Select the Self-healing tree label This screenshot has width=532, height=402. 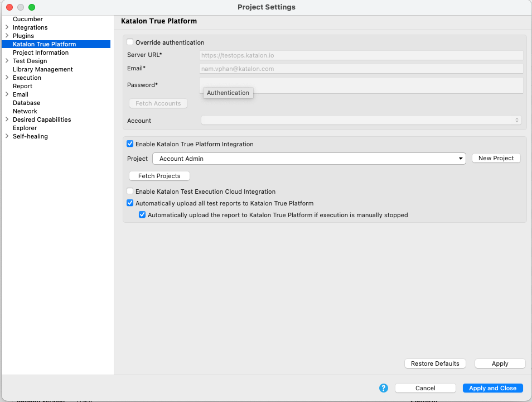click(x=30, y=136)
